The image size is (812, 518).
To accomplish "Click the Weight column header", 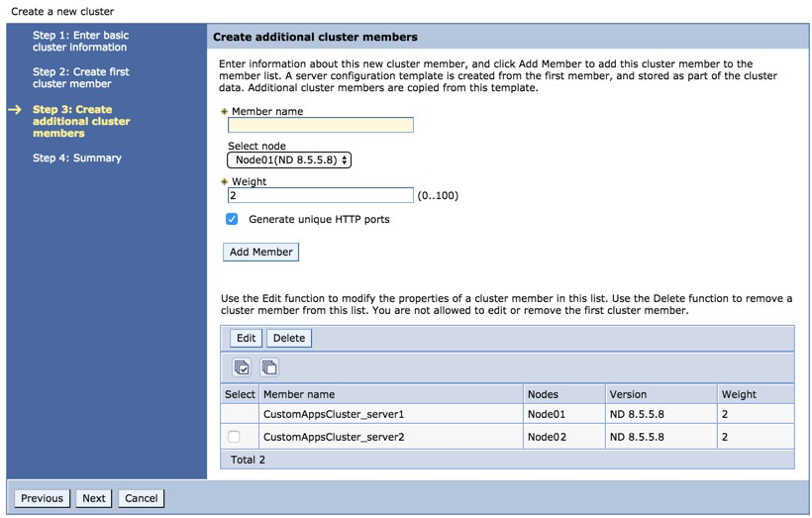I will [739, 394].
